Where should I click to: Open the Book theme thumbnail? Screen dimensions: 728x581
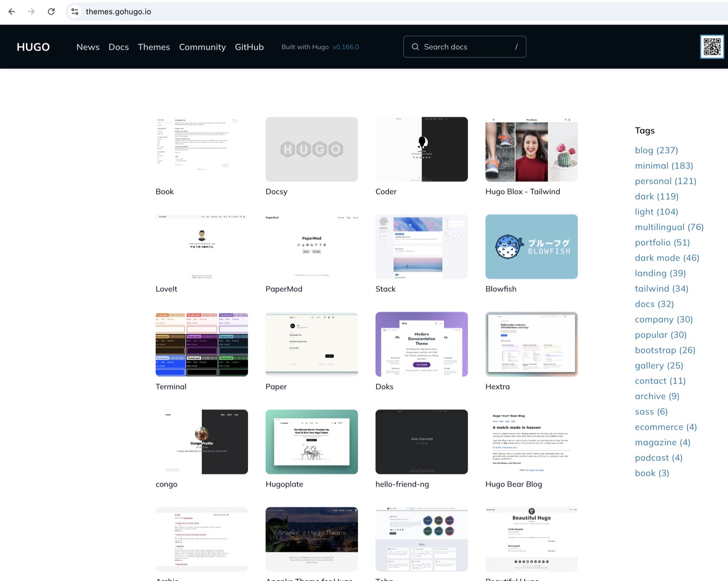click(202, 149)
